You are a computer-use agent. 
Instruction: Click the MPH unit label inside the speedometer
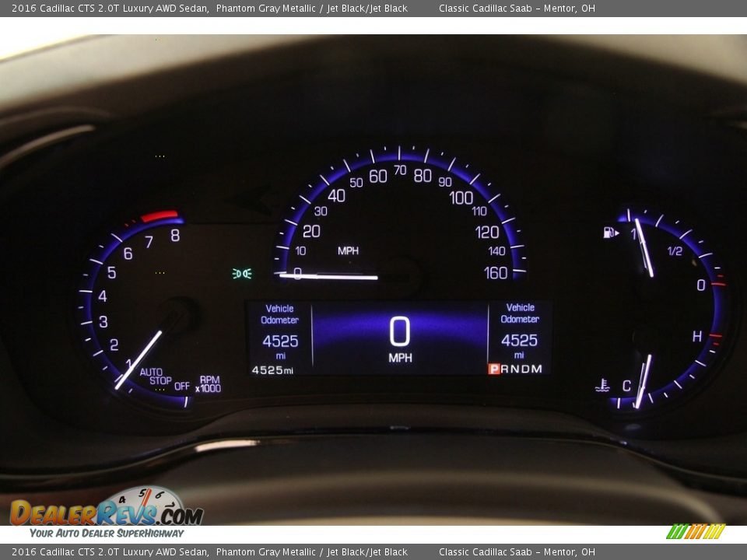pos(348,251)
